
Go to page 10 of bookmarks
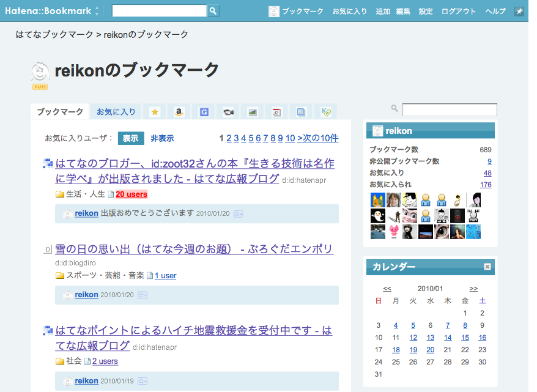290,138
